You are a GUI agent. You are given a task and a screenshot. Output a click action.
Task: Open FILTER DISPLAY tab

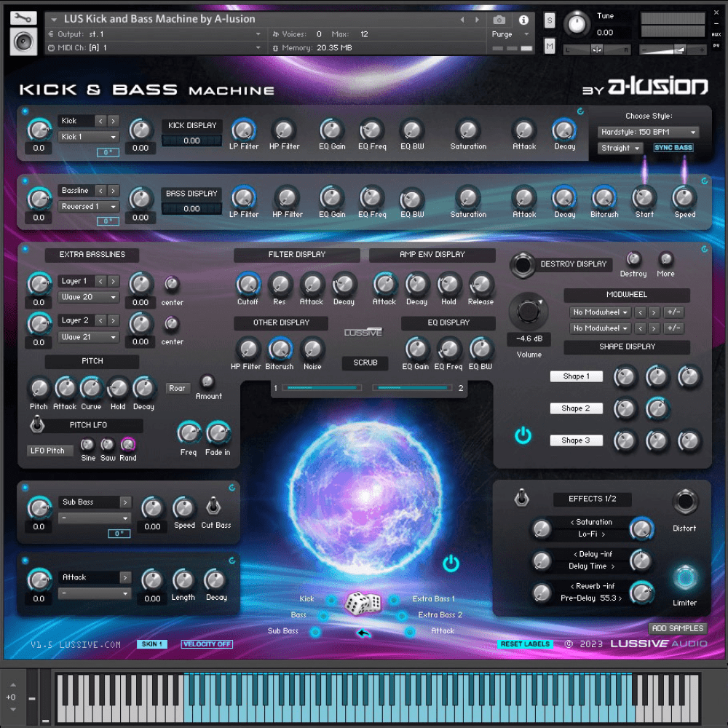coord(297,255)
